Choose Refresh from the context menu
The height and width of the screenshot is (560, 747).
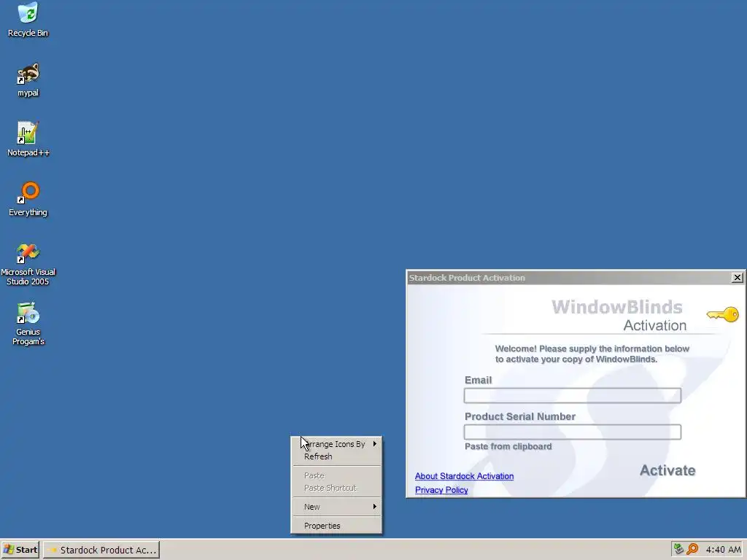tap(336, 456)
